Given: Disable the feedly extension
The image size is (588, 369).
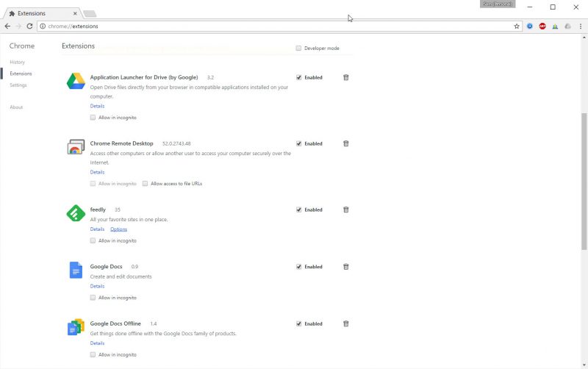Looking at the screenshot, I should pyautogui.click(x=299, y=209).
